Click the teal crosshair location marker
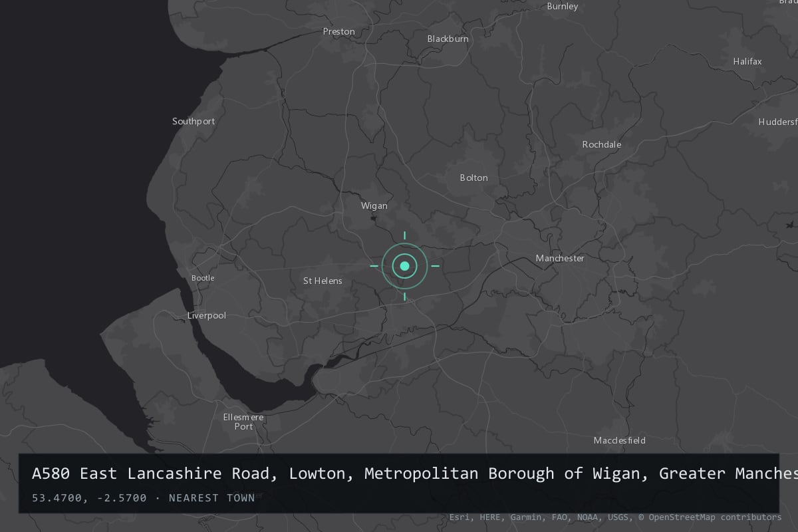 point(404,266)
